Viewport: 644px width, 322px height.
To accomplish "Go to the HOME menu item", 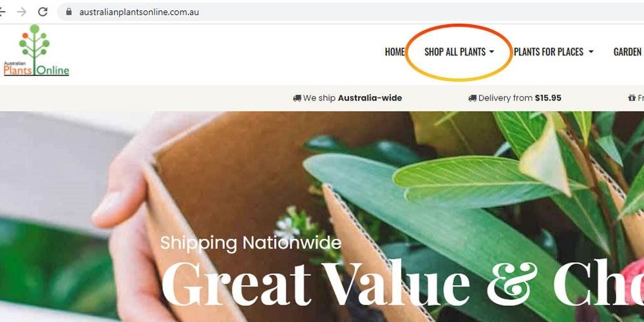I will point(394,52).
